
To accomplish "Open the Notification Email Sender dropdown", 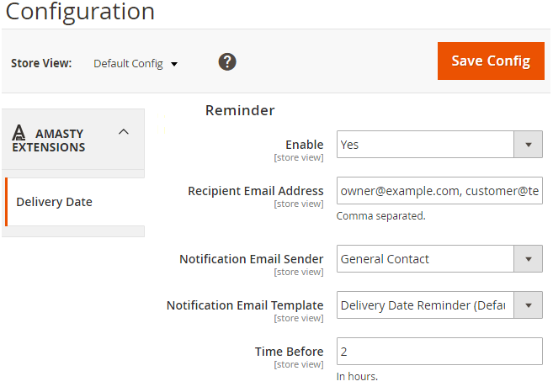I will (439, 259).
